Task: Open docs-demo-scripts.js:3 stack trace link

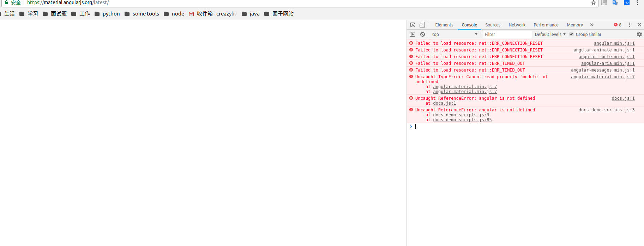Action: coord(461,115)
